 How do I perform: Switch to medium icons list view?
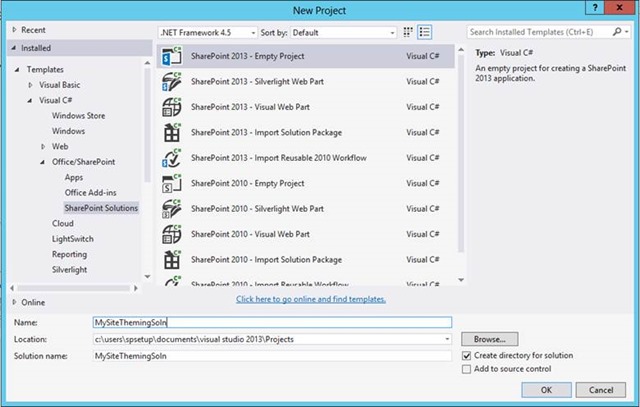tap(424, 32)
